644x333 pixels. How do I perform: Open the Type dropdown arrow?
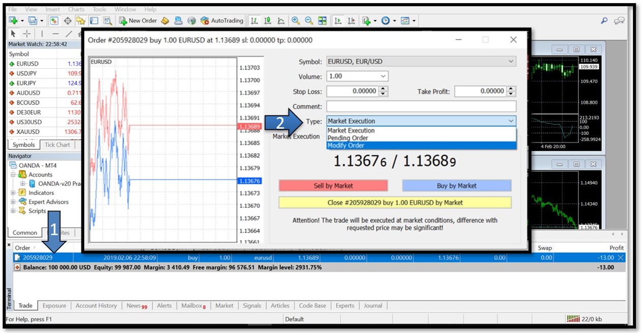click(511, 121)
